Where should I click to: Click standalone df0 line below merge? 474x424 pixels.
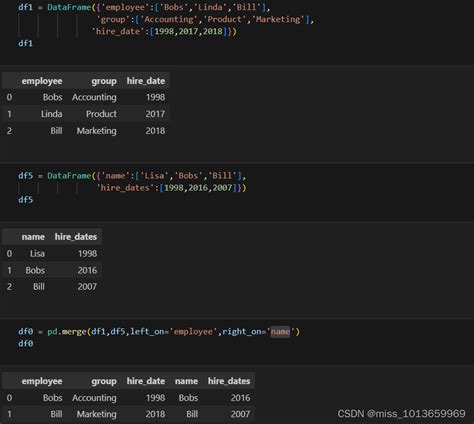26,343
